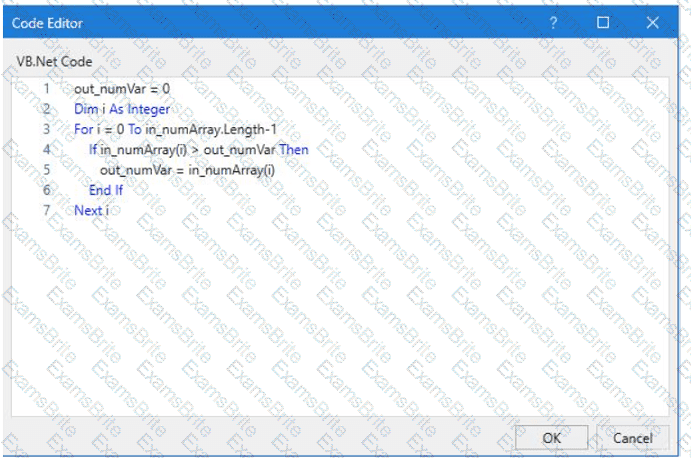Screen dimensions: 691x458
Task: Click the 'Code Editor' title bar text
Action: tap(47, 22)
